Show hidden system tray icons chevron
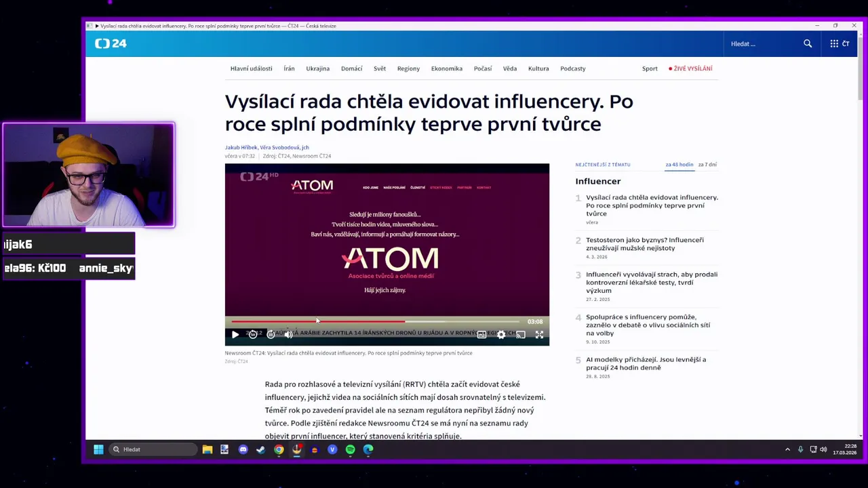Image resolution: width=868 pixels, height=488 pixels. pyautogui.click(x=787, y=449)
